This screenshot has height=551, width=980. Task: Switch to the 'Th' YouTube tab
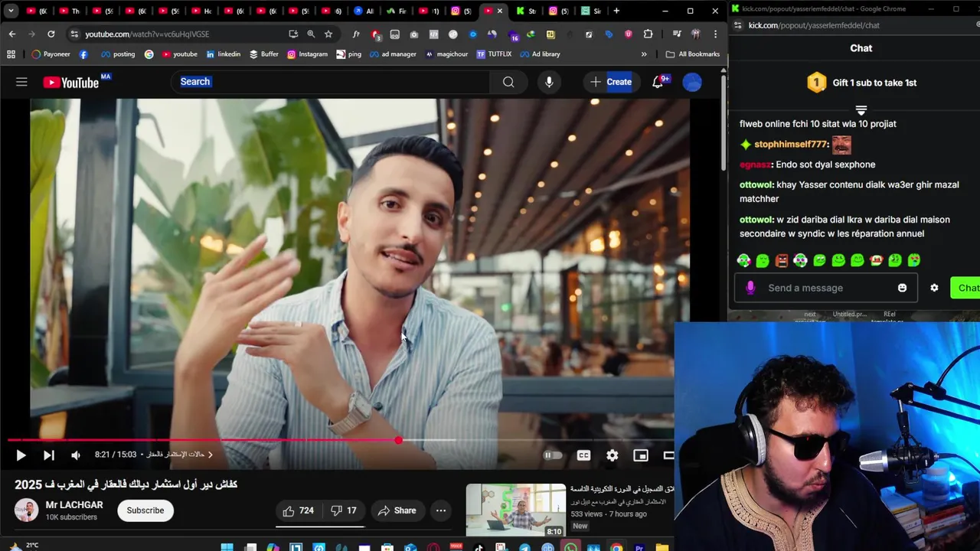pyautogui.click(x=70, y=11)
